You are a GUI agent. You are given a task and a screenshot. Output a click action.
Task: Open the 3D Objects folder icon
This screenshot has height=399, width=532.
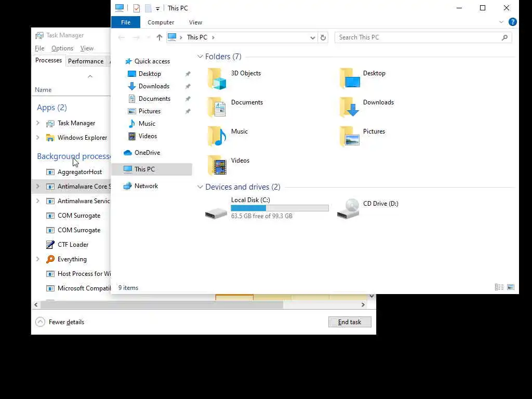point(217,78)
